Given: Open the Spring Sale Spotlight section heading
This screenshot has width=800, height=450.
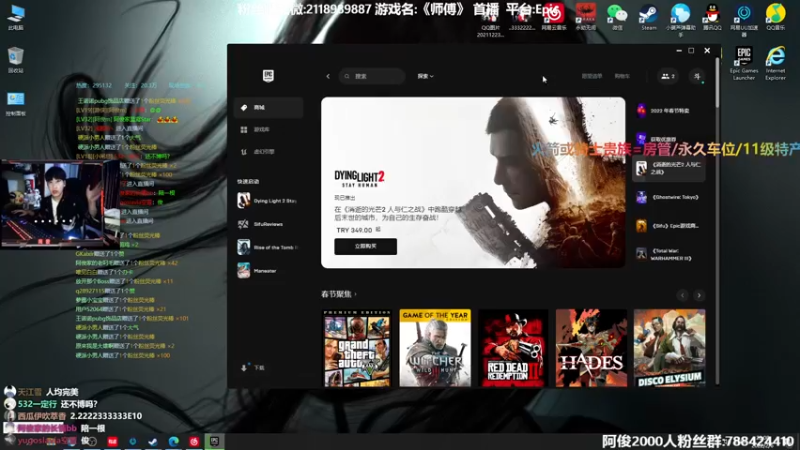Looking at the screenshot, I should tap(339, 294).
